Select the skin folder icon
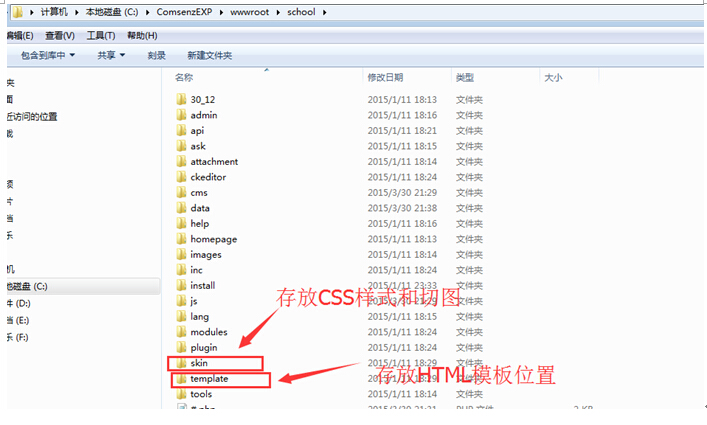 (x=181, y=363)
